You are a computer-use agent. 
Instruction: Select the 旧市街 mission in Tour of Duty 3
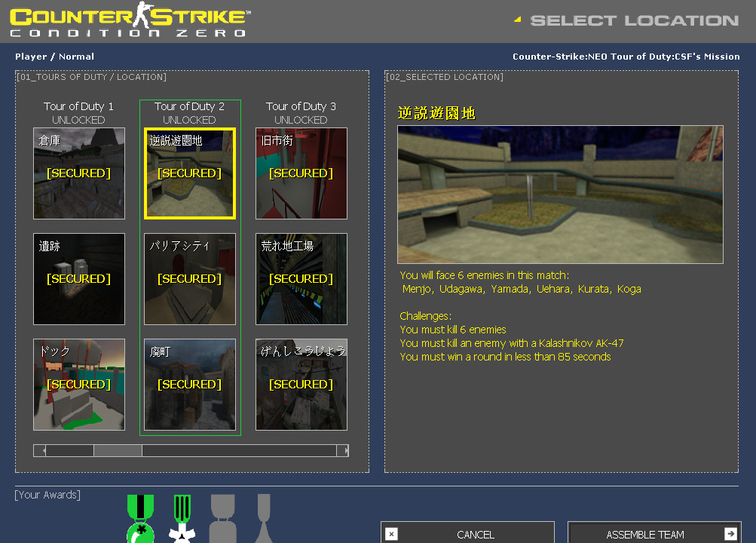point(301,173)
